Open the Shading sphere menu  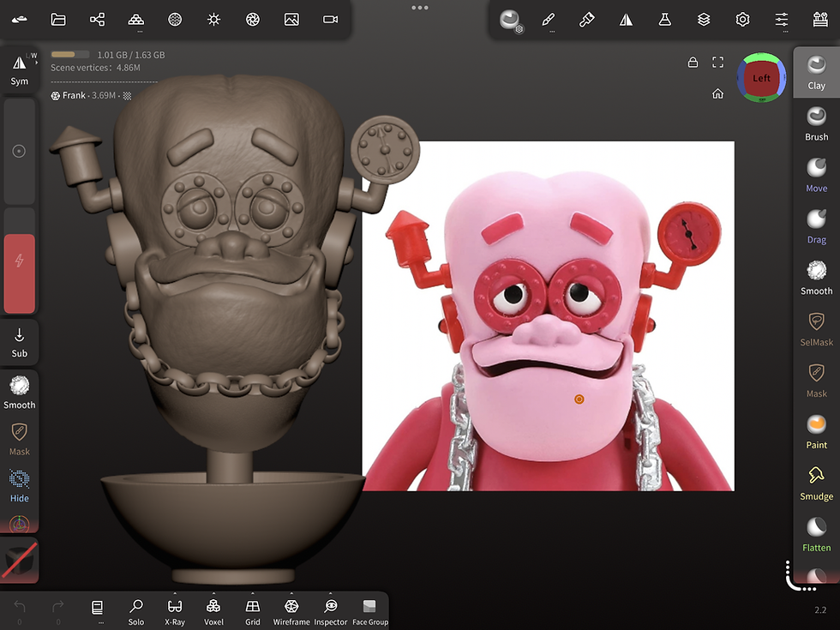pos(175,20)
